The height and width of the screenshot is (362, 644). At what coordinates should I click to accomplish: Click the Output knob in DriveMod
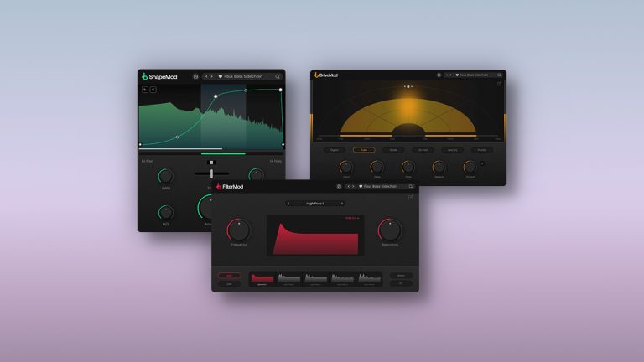(470, 167)
